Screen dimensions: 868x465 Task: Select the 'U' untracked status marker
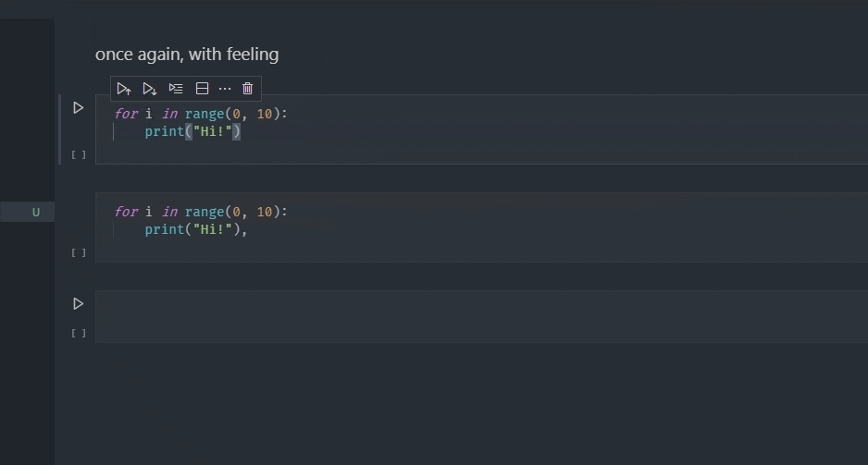pyautogui.click(x=36, y=212)
